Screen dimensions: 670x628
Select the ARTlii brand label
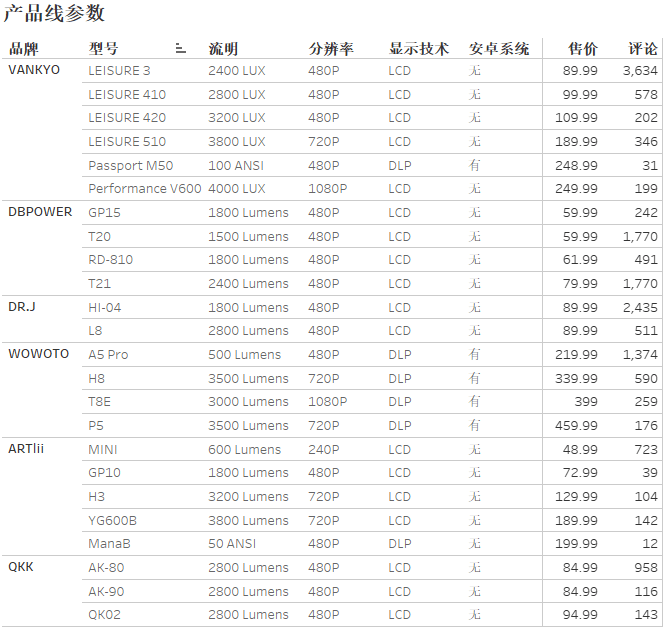point(26,449)
